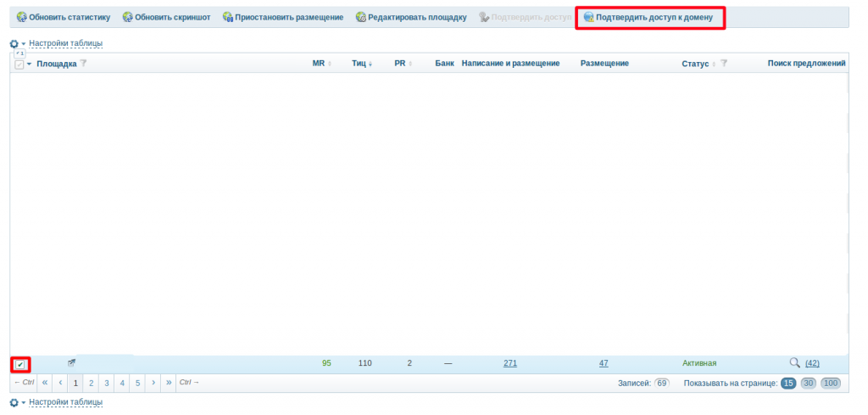868x415 pixels.
Task: Click the filter icon next to Статус
Action: coord(724,64)
